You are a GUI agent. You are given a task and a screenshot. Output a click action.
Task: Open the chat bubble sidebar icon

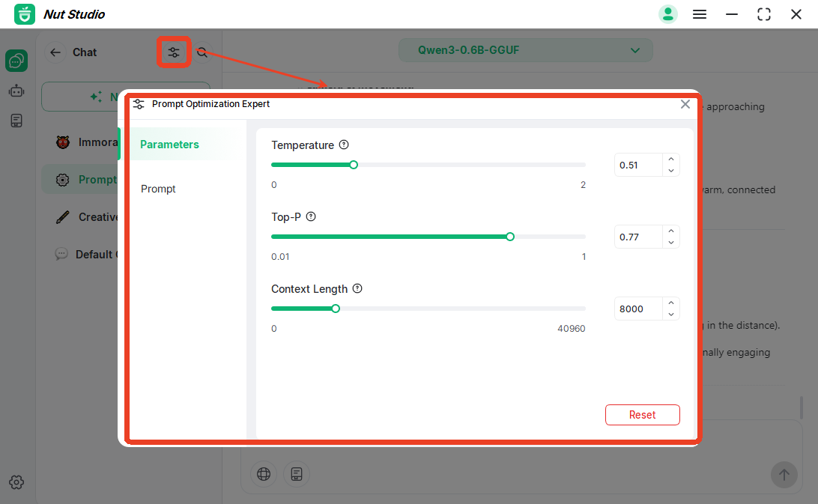click(16, 61)
